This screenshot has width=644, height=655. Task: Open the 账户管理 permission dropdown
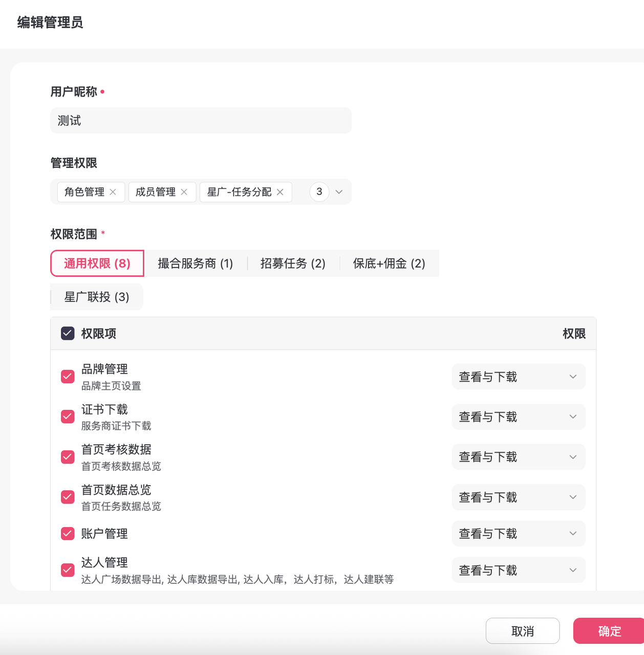[518, 534]
